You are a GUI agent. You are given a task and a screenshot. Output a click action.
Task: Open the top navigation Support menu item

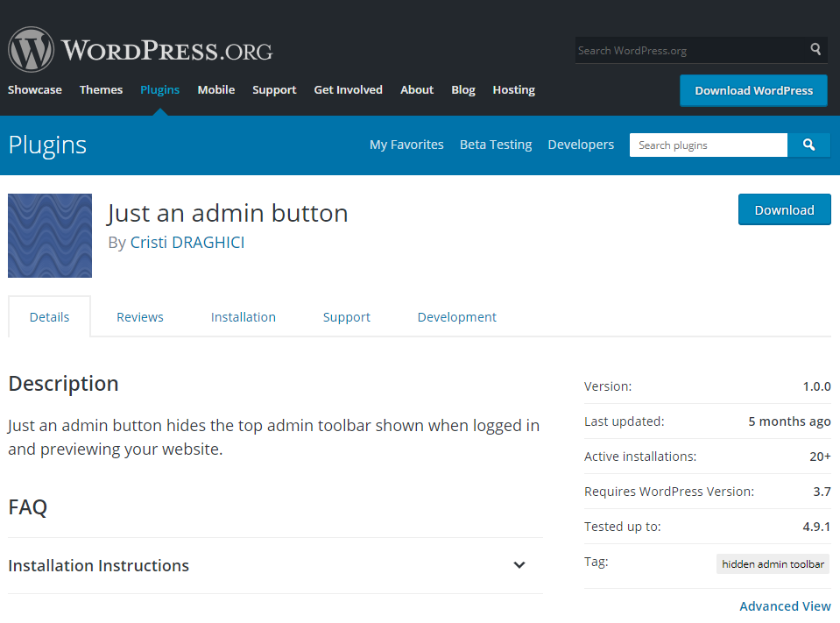274,90
